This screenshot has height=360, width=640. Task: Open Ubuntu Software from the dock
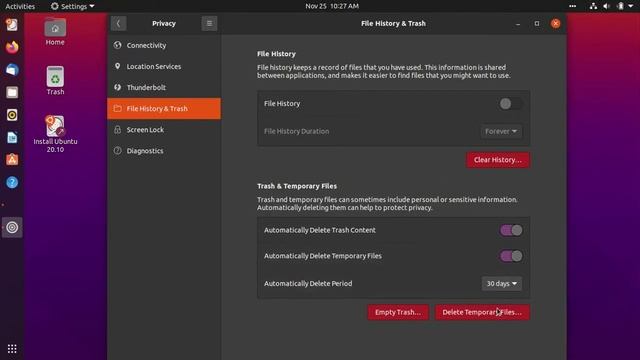pos(12,160)
